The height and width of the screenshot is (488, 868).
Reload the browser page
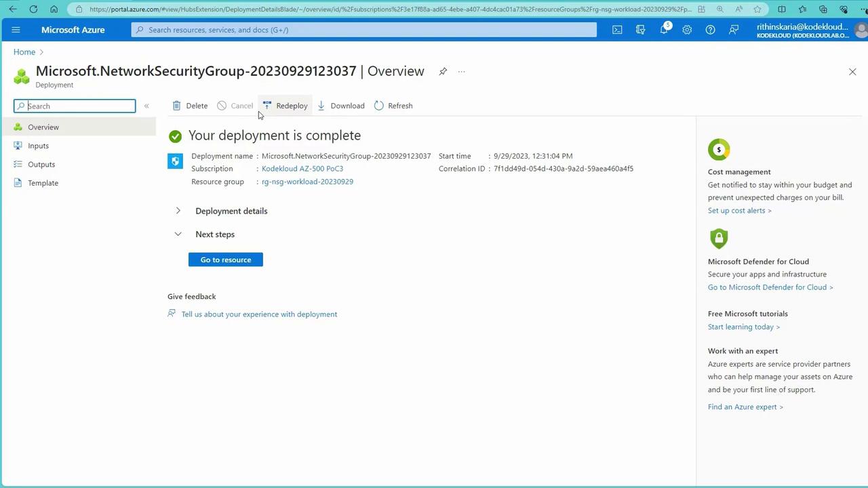click(33, 9)
